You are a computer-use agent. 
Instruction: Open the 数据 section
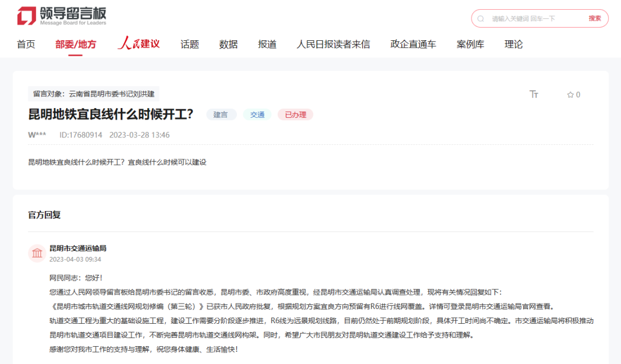228,44
